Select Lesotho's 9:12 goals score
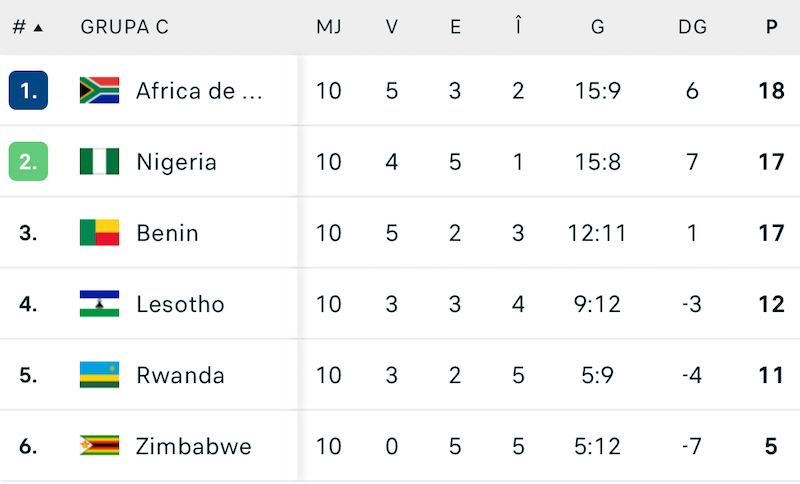 coord(598,304)
